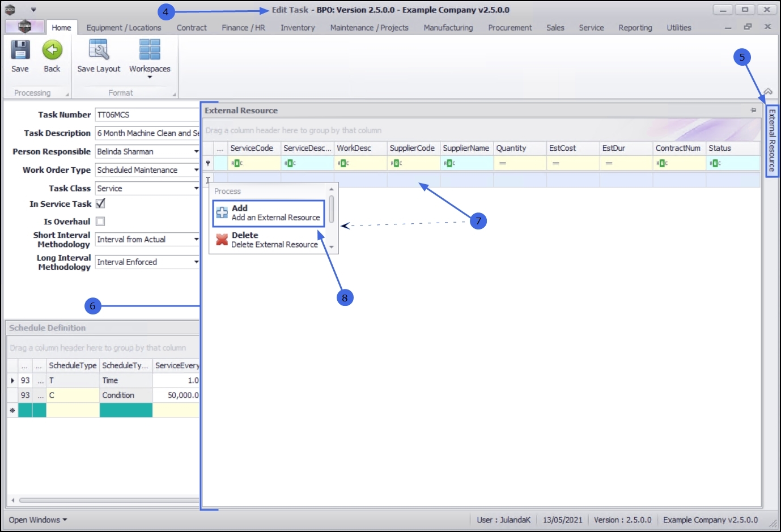This screenshot has width=781, height=532.
Task: Check the Is Overhaul checkbox
Action: (x=100, y=222)
